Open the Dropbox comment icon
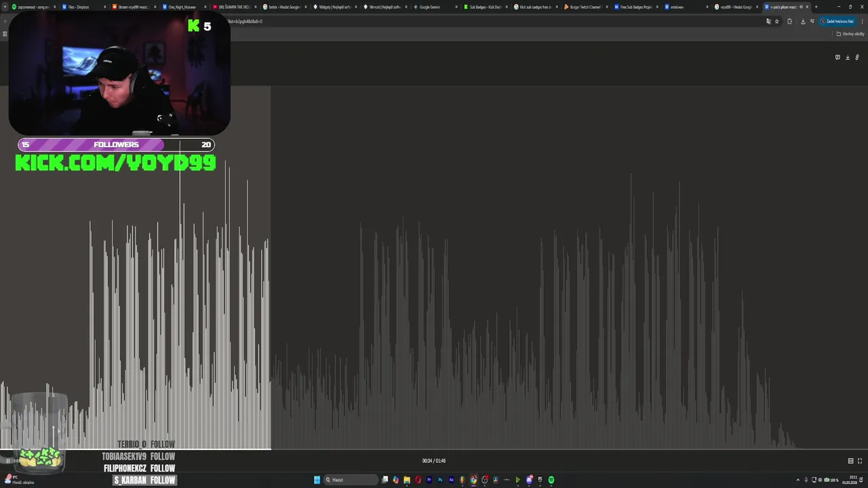The image size is (868, 488). [x=837, y=58]
